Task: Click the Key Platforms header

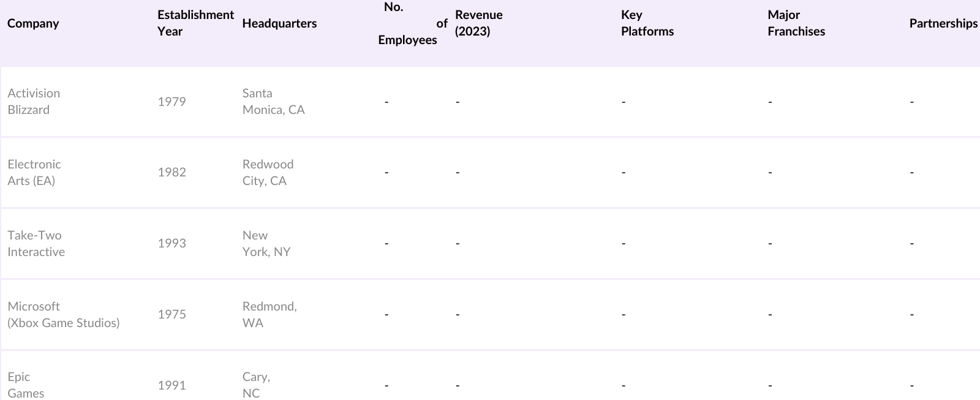Action: pos(647,23)
